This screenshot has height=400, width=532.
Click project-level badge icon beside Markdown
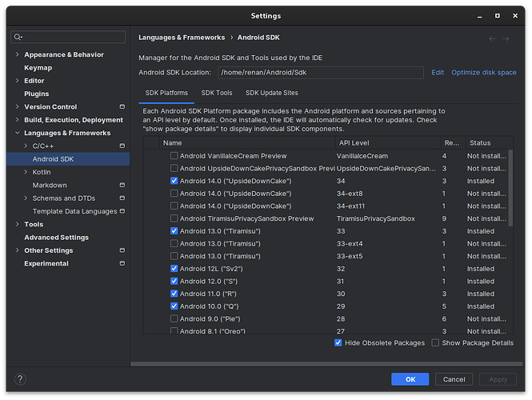pos(122,185)
